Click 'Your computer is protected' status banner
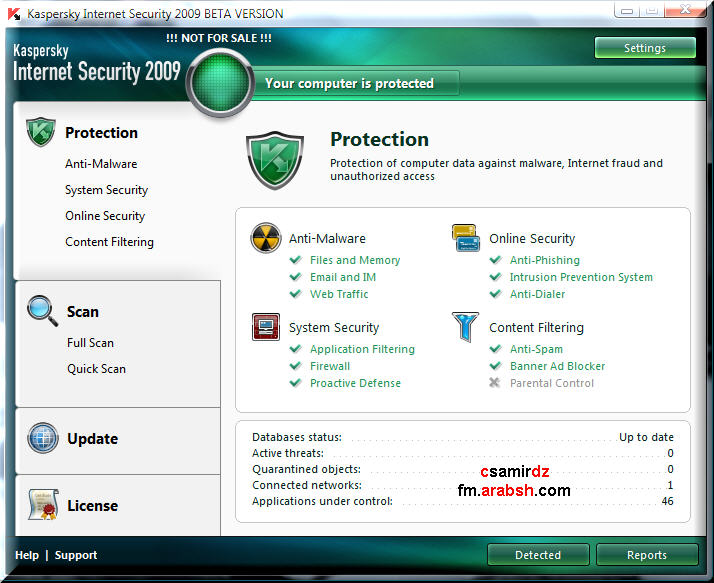The width and height of the screenshot is (714, 583). [x=350, y=83]
